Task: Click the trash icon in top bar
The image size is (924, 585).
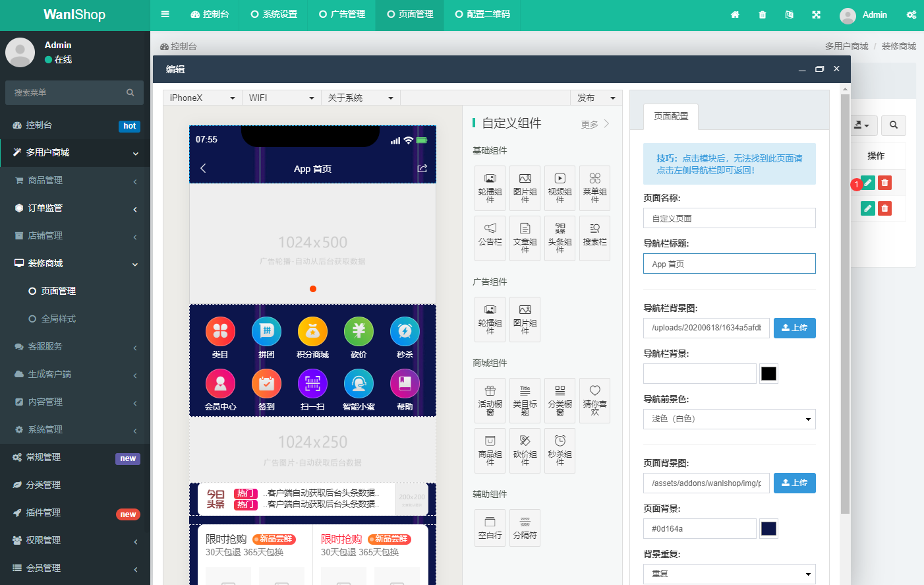Action: coord(763,15)
